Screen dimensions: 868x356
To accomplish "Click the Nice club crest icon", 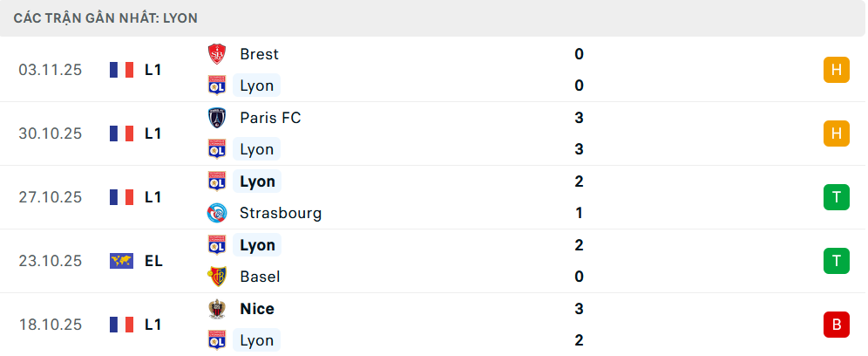I will tap(216, 309).
